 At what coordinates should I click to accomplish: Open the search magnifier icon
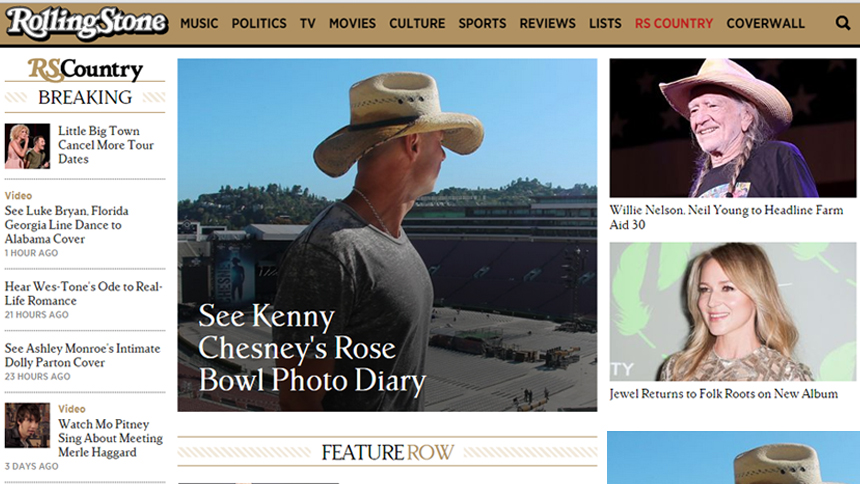pos(842,23)
